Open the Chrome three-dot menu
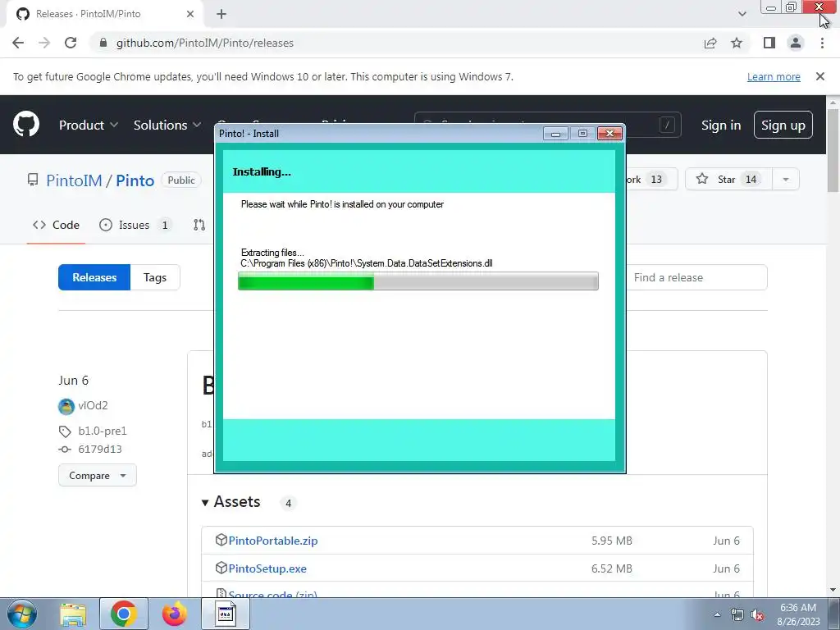Image resolution: width=840 pixels, height=630 pixels. [822, 43]
